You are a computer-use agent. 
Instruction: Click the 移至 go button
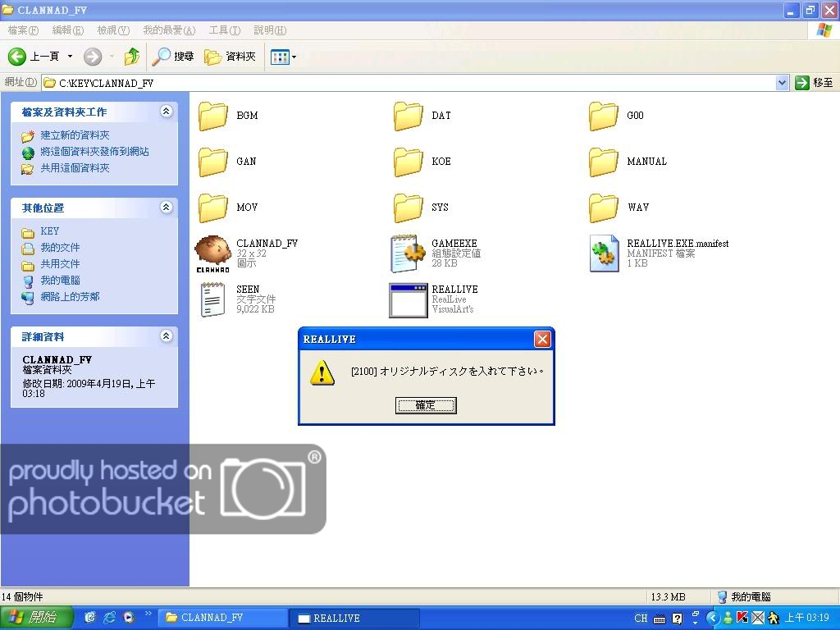[x=815, y=83]
